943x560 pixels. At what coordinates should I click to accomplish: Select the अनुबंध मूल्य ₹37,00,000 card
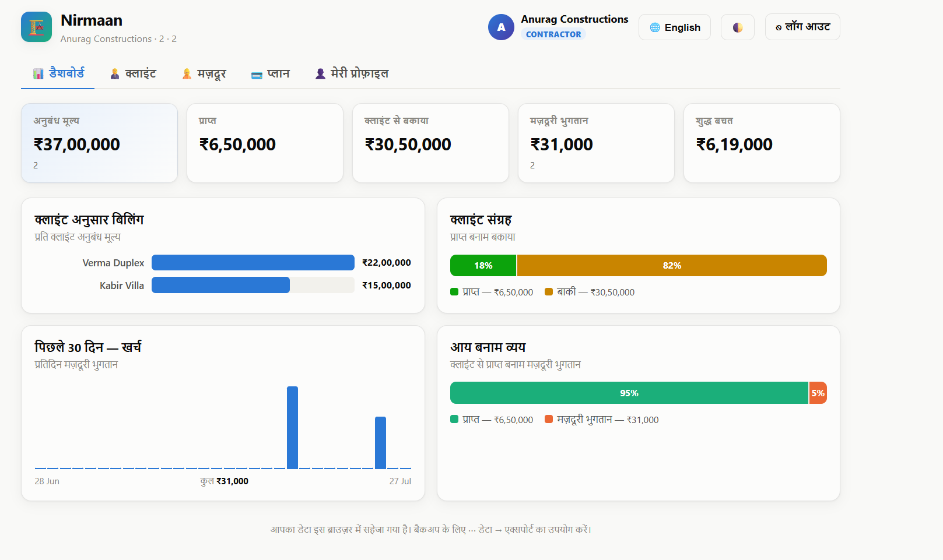(x=99, y=143)
